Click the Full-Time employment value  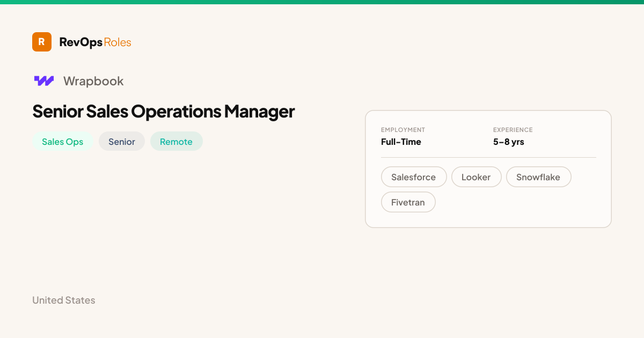(x=401, y=142)
